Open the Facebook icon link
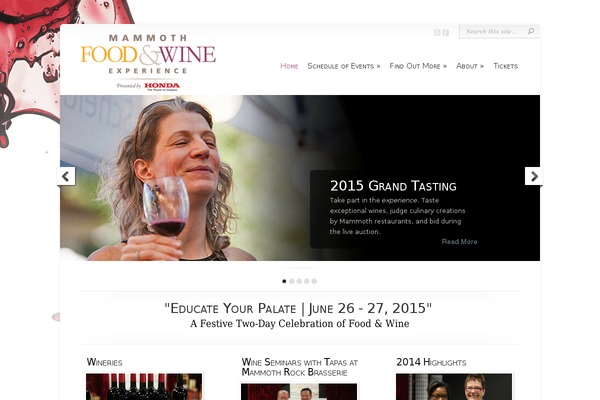Screen dimensions: 600x400 (x=445, y=33)
